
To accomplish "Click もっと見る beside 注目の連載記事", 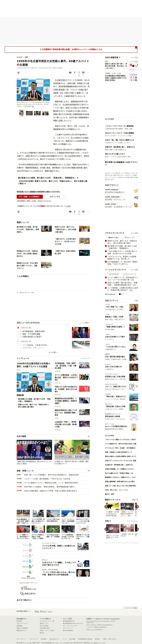I will (134, 57).
